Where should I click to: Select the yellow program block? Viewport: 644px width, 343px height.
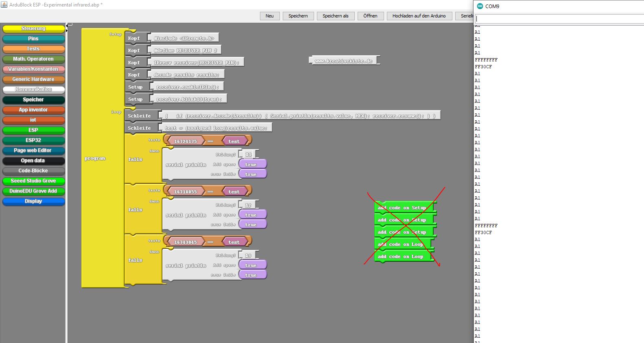click(95, 158)
